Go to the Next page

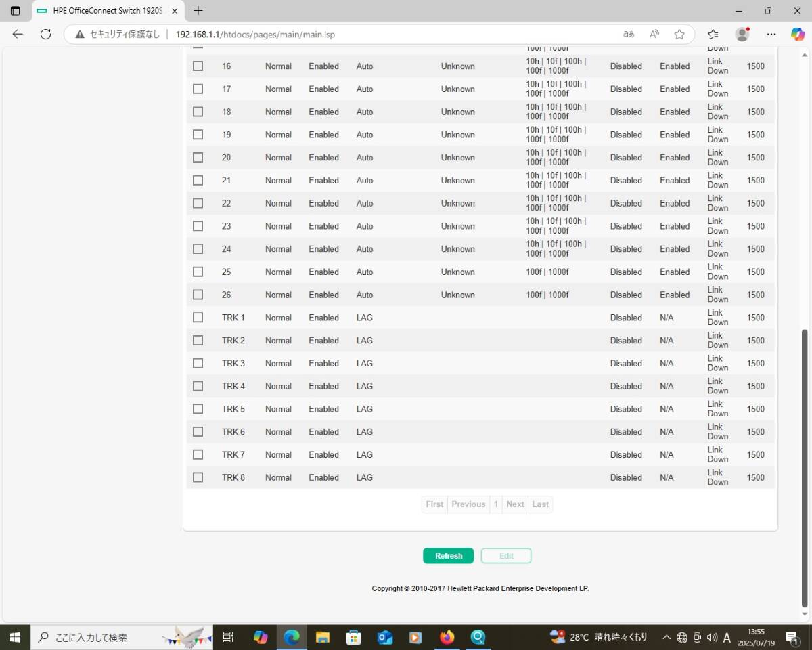coord(515,504)
